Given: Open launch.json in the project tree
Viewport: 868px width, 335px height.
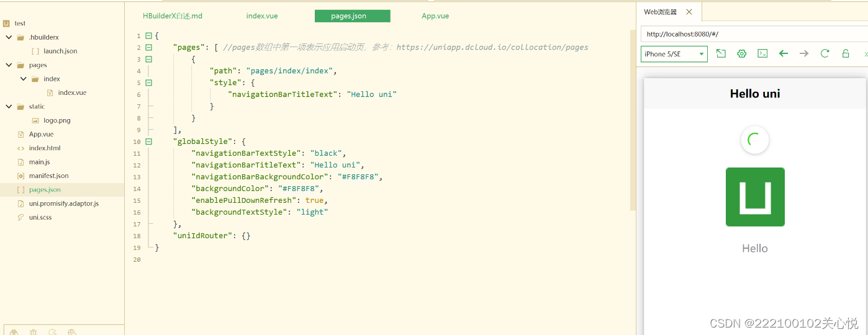Looking at the screenshot, I should [60, 51].
